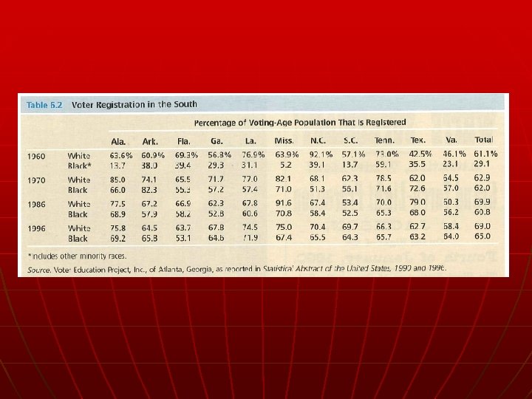Click the 'Ga.' column header

click(x=216, y=141)
